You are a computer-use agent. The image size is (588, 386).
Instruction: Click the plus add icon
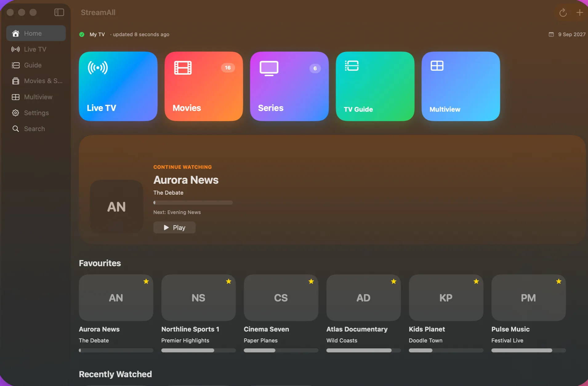pyautogui.click(x=580, y=12)
